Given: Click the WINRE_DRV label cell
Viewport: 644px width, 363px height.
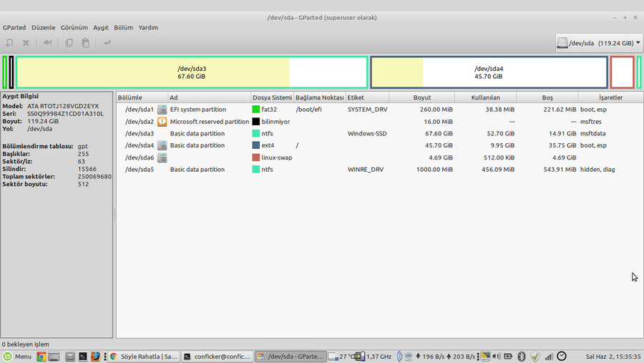Looking at the screenshot, I should [366, 170].
